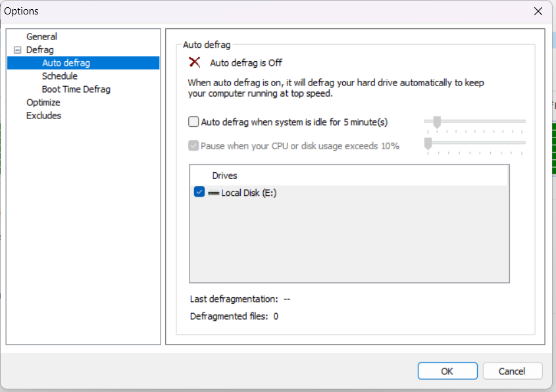The width and height of the screenshot is (556, 392).
Task: Click the red X auto defrag status icon
Action: click(x=195, y=62)
